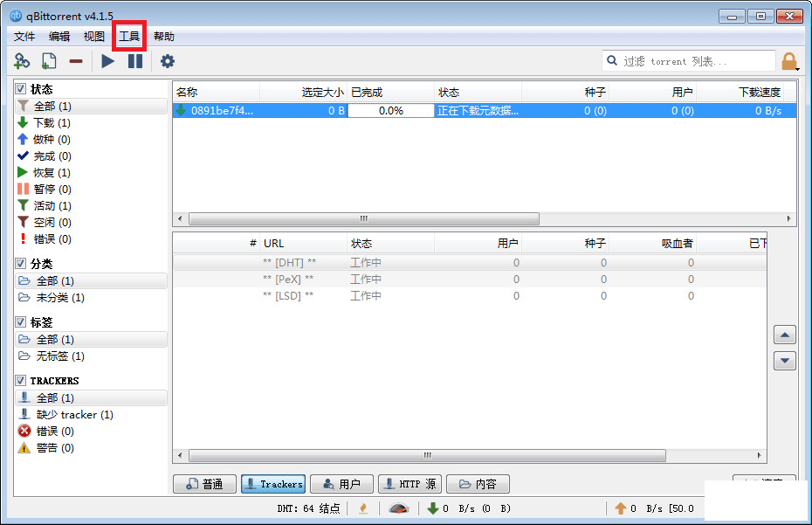Toggle the 分类 section checkbox
Screen dimensions: 812x525
tap(21, 263)
